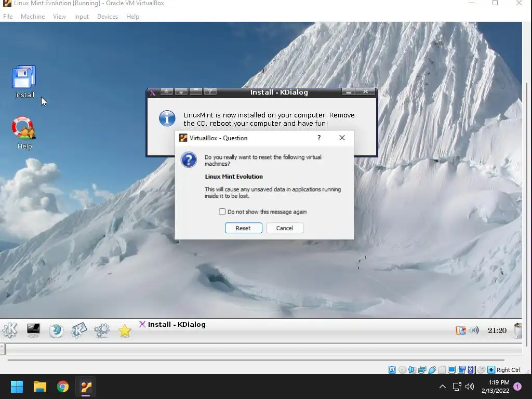Close the Install - KDialog window

[365, 92]
